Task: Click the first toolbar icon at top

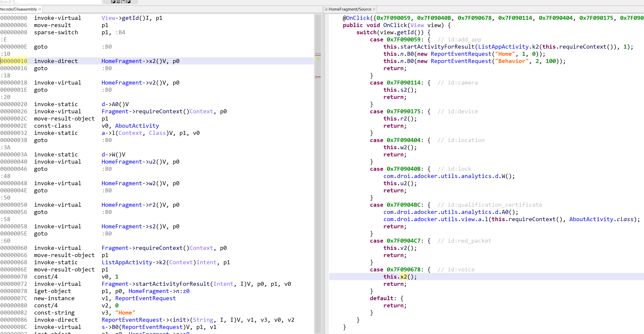Action: (113, 2)
